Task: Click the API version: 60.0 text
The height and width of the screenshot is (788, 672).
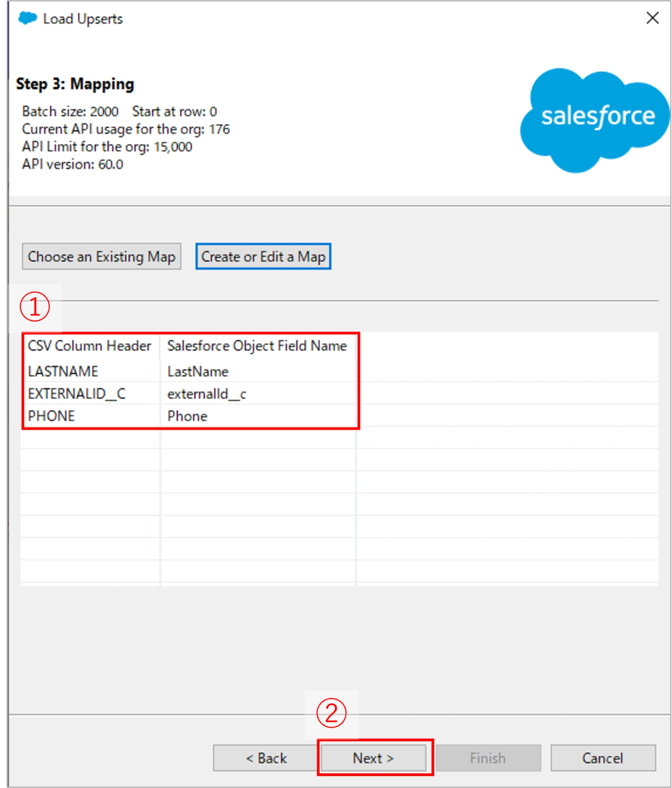Action: [73, 164]
